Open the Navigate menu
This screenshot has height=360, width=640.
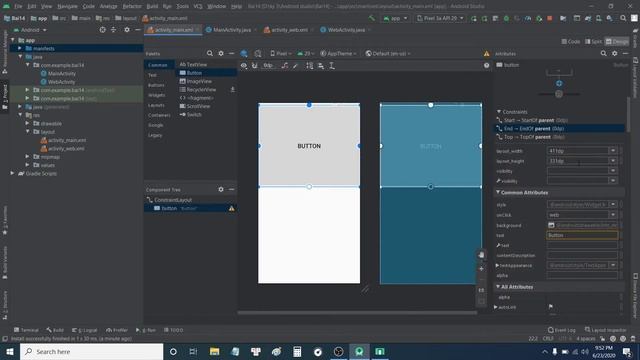pos(67,7)
